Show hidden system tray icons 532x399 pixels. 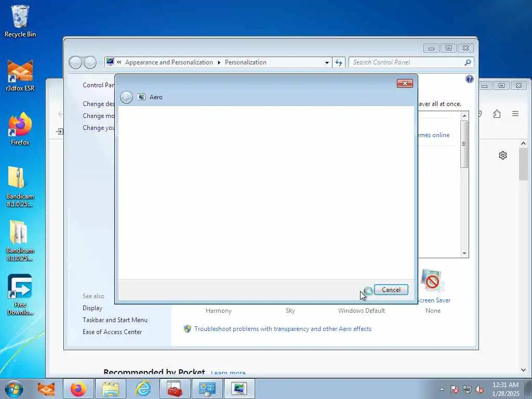click(x=442, y=389)
